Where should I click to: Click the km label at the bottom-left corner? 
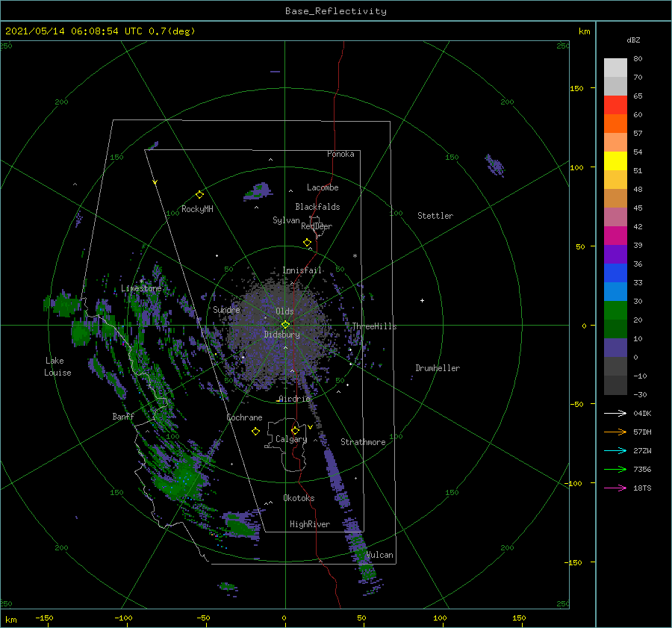10,620
